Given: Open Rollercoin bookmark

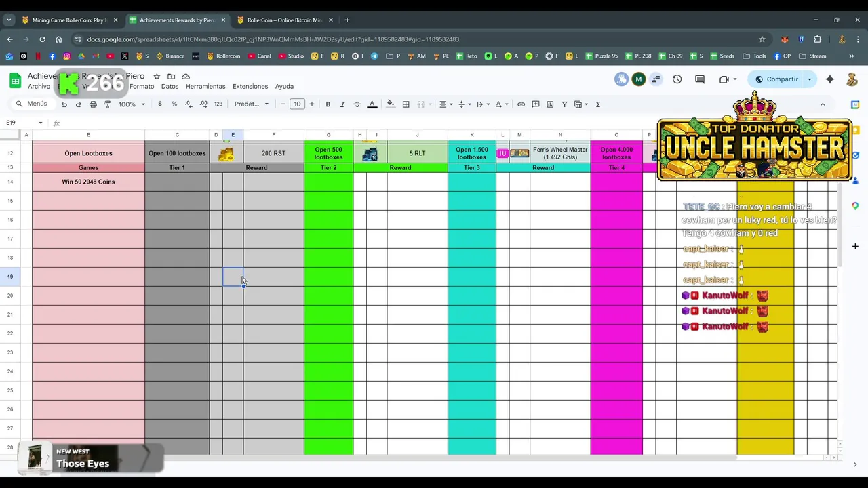Looking at the screenshot, I should point(223,56).
